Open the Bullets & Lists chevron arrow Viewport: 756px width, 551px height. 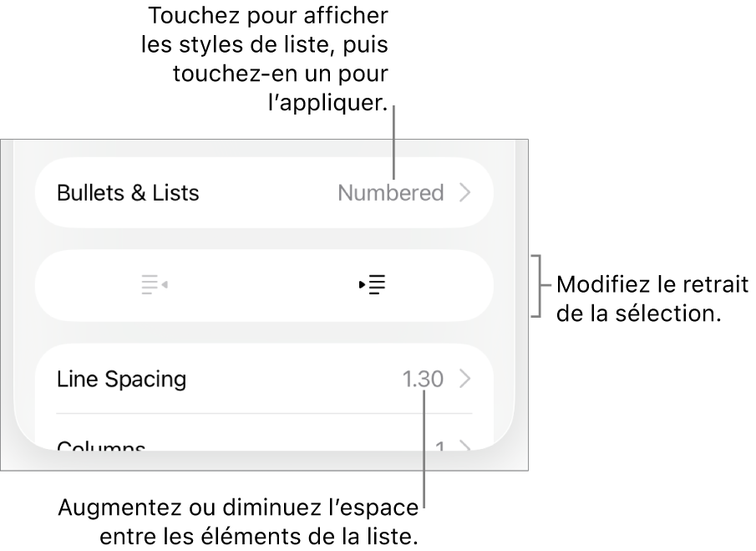click(x=465, y=193)
